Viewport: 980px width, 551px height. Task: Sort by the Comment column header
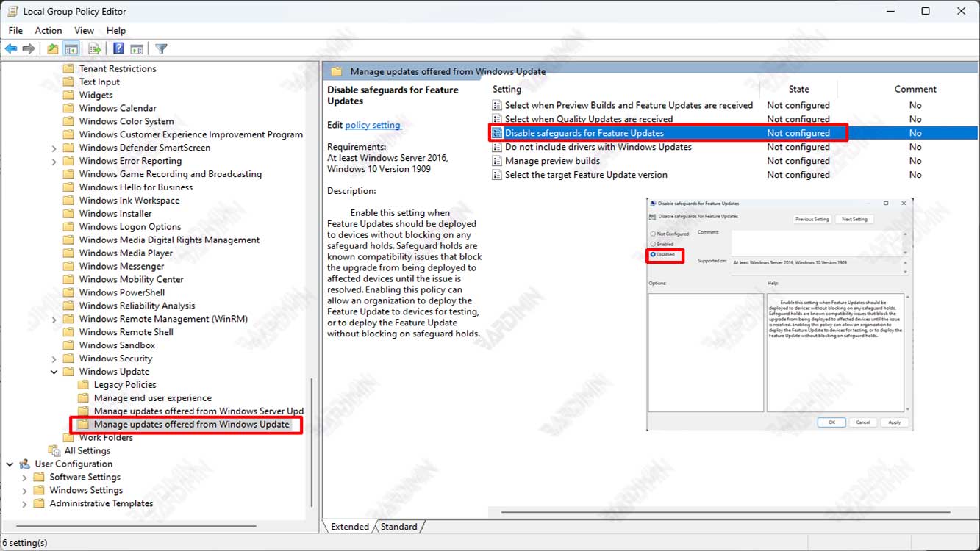tap(915, 89)
